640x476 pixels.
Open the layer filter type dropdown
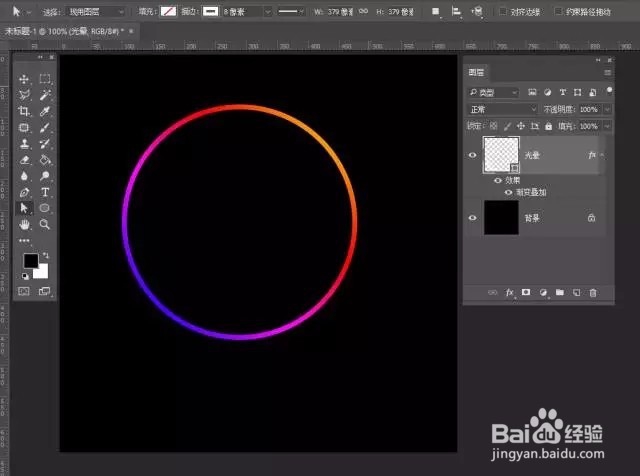[493, 93]
